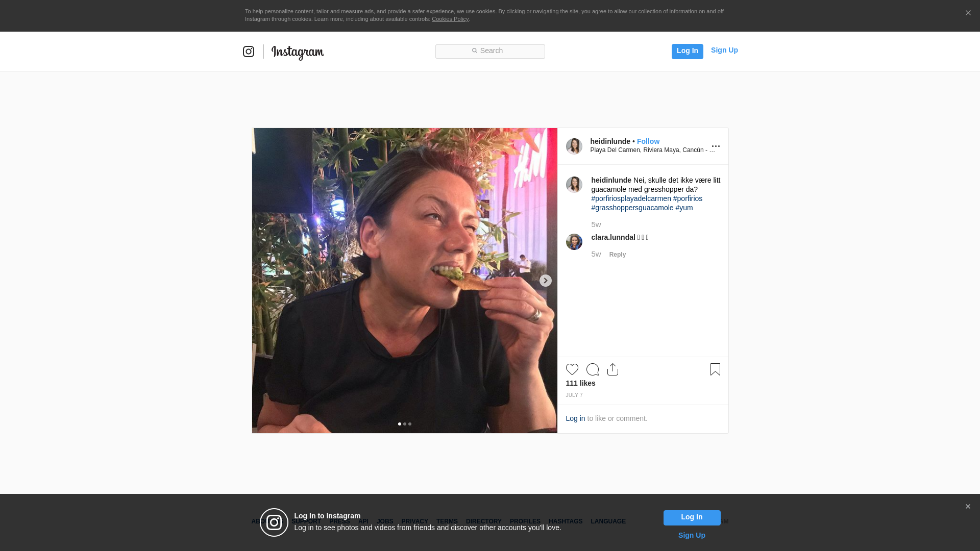Open the three-dot more options menu

click(716, 146)
